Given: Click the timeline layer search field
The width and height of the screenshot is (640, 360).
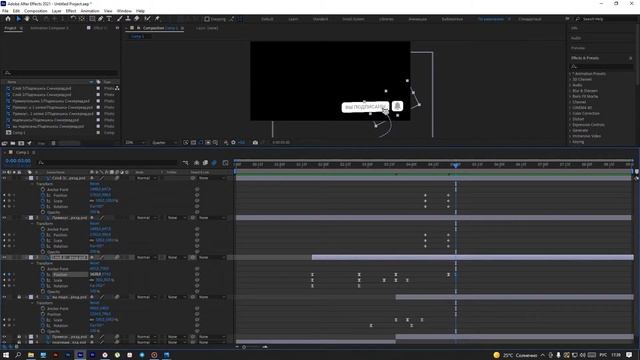Looking at the screenshot, I should point(108,162).
